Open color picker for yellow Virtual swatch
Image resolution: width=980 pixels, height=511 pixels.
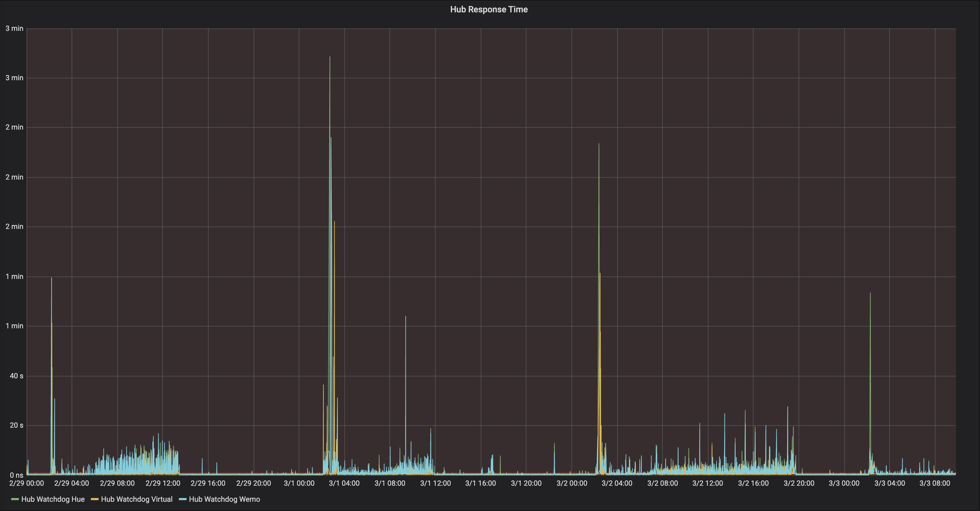pyautogui.click(x=95, y=499)
